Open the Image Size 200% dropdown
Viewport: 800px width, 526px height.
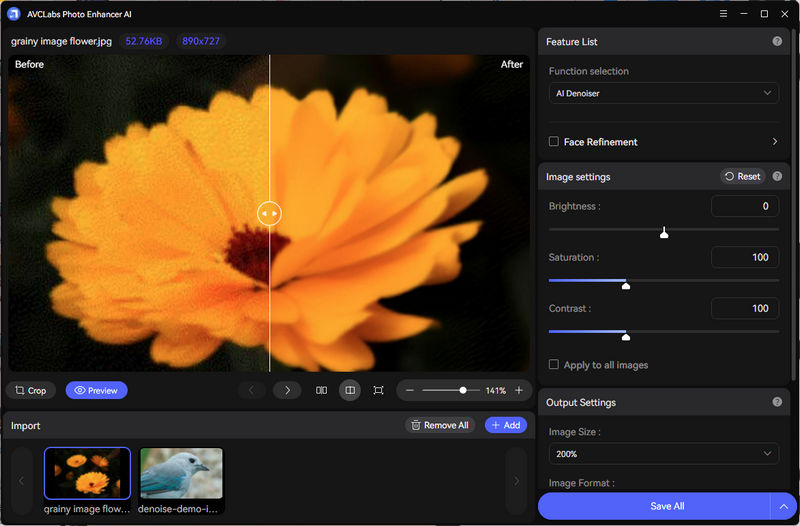(x=664, y=453)
